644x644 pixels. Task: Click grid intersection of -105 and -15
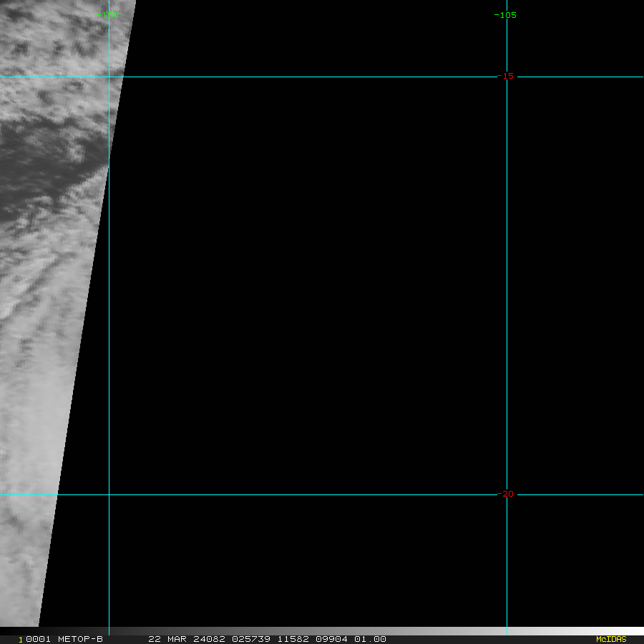(507, 77)
